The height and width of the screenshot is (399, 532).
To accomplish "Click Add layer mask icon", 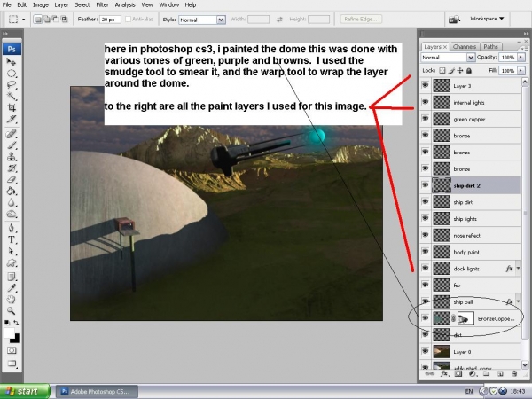I will (458, 374).
